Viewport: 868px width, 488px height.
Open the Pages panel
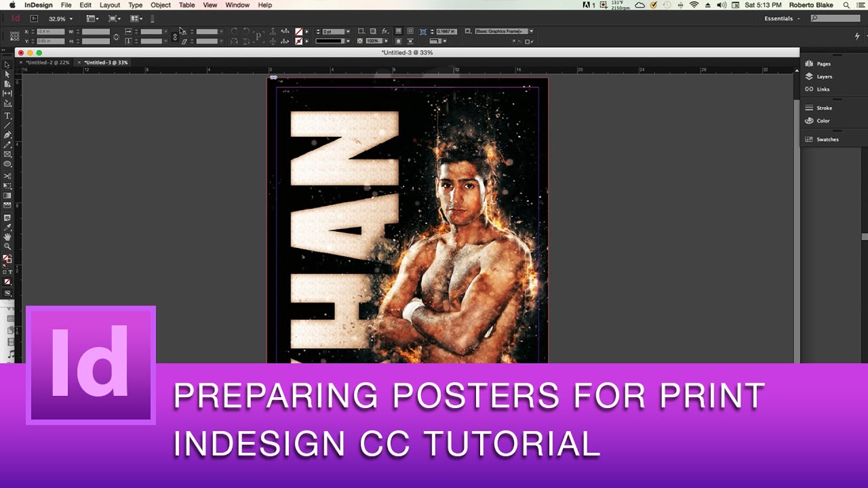[821, 63]
